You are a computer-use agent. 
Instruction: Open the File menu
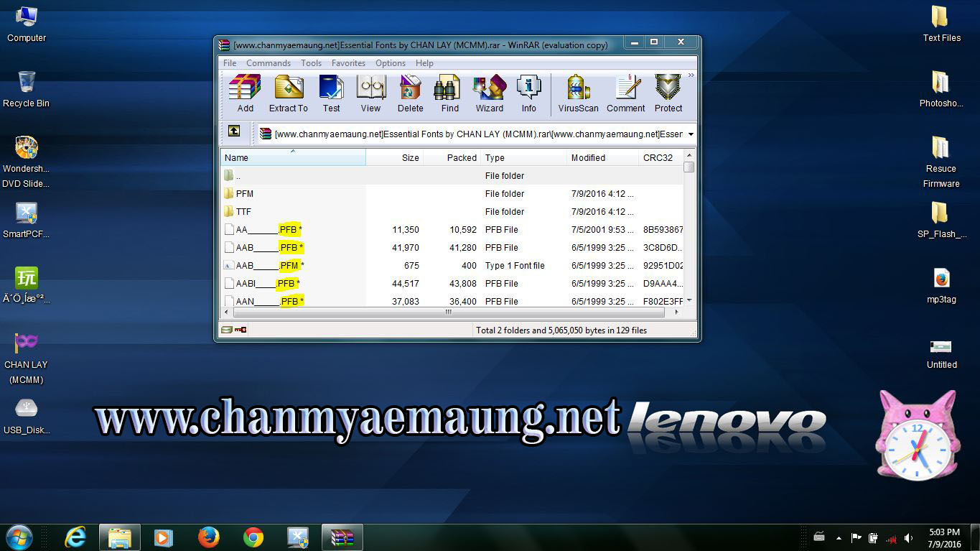pyautogui.click(x=230, y=63)
